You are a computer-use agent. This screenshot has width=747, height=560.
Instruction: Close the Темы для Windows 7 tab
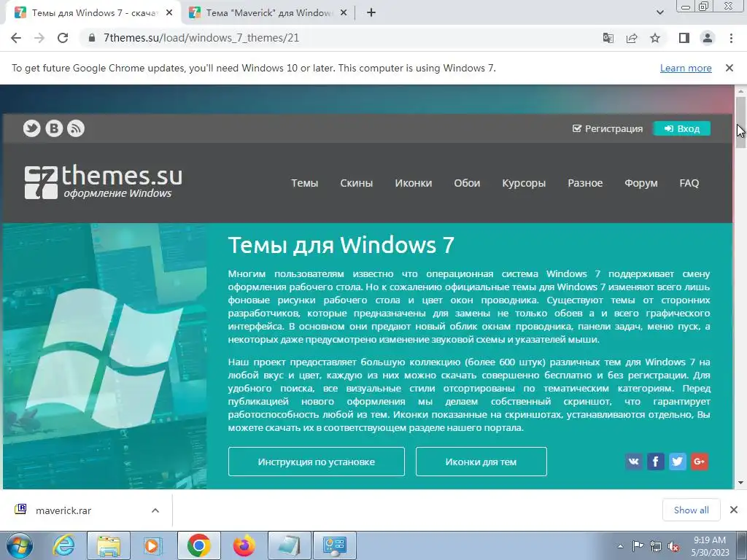[169, 13]
